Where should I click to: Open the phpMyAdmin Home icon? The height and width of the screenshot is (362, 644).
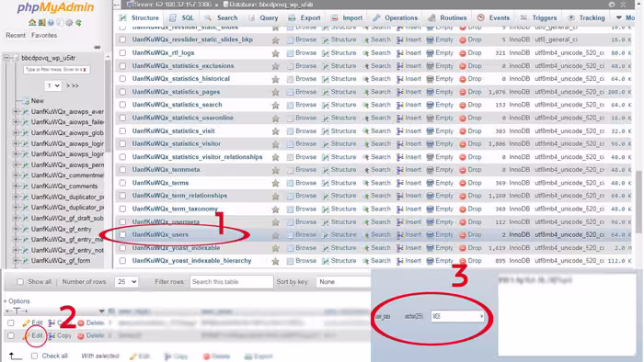click(x=32, y=23)
